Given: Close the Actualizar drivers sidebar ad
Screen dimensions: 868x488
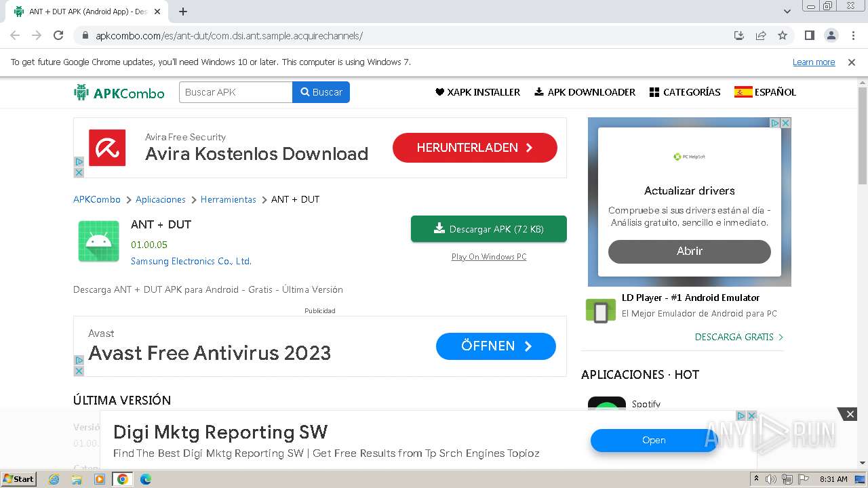Looking at the screenshot, I should pos(786,123).
